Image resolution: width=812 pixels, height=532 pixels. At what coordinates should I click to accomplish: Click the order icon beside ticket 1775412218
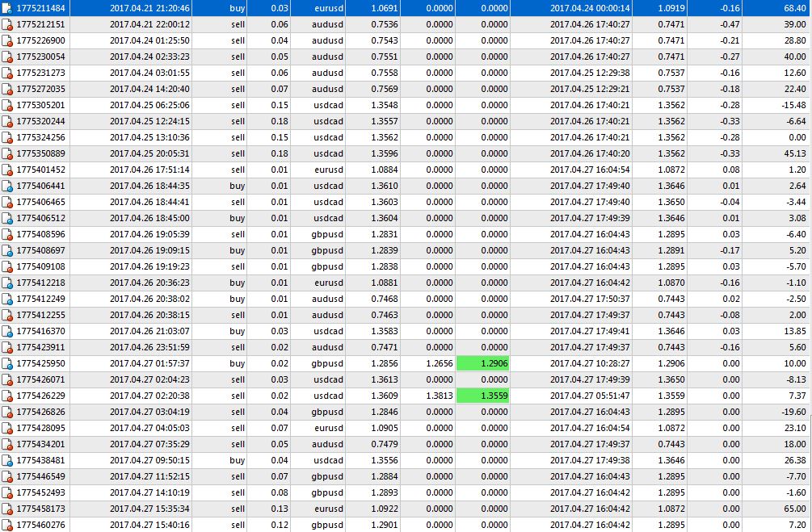click(7, 283)
